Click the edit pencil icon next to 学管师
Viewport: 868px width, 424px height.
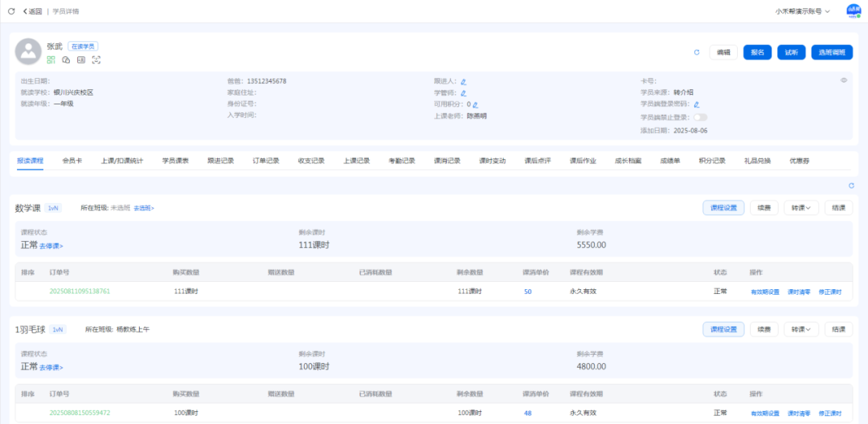[x=463, y=93]
